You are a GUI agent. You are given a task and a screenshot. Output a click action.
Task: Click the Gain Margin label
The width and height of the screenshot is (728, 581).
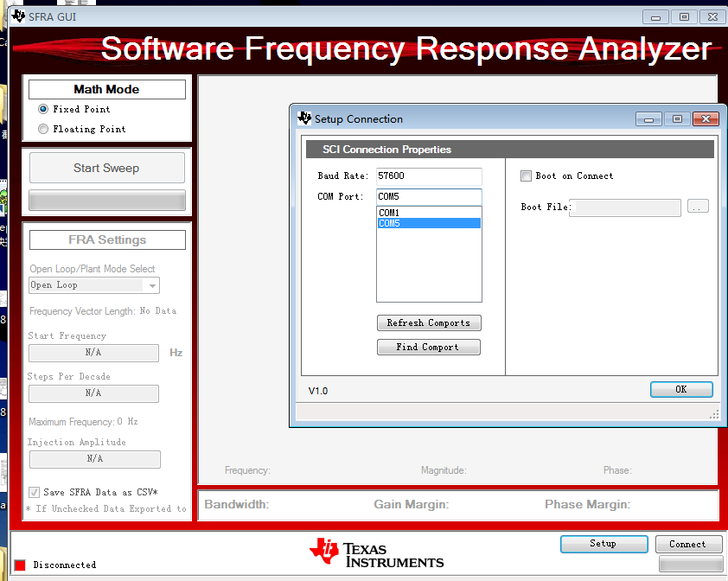(412, 504)
